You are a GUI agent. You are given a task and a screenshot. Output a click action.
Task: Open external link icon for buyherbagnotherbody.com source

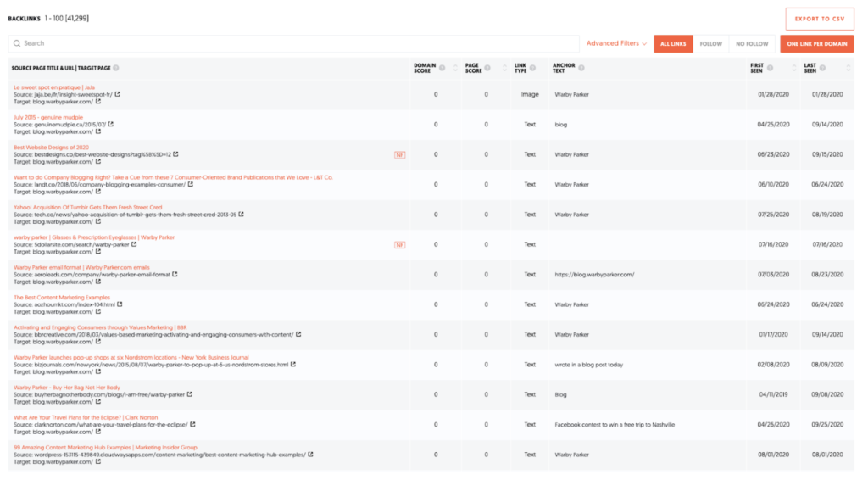point(189,394)
